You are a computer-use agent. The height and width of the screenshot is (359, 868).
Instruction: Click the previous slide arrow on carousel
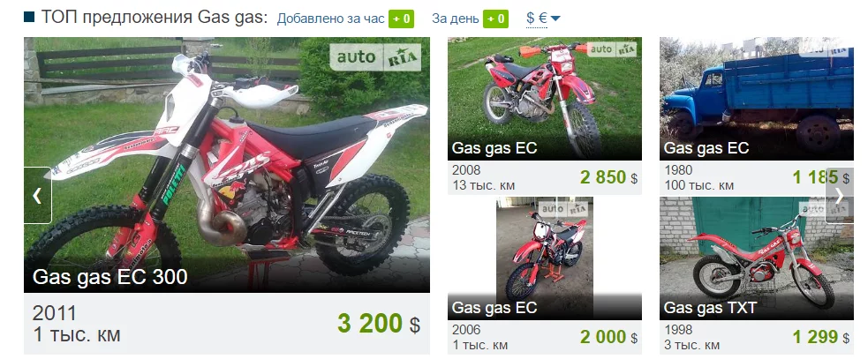pos(38,195)
